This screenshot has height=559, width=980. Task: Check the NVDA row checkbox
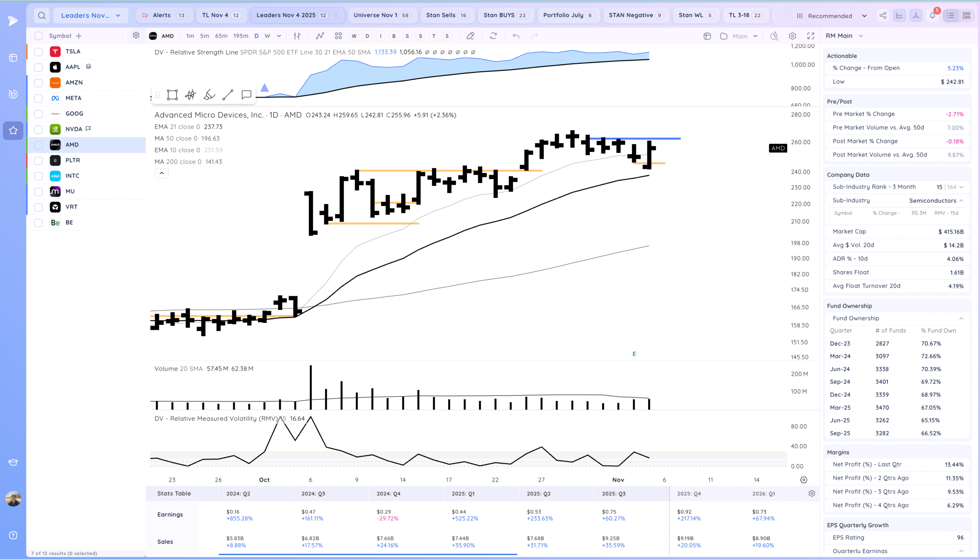tap(38, 129)
